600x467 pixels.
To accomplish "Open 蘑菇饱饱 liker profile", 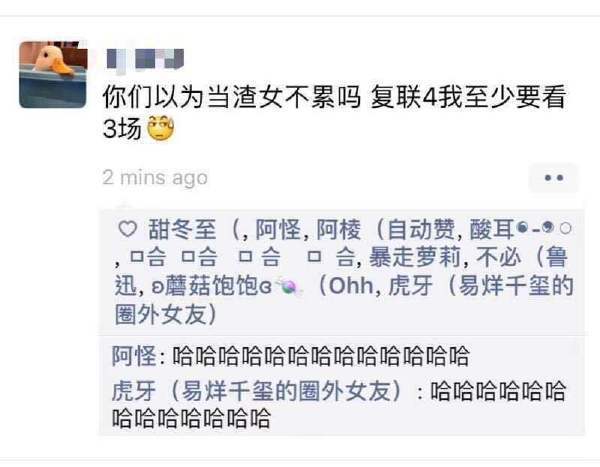I will (212, 286).
